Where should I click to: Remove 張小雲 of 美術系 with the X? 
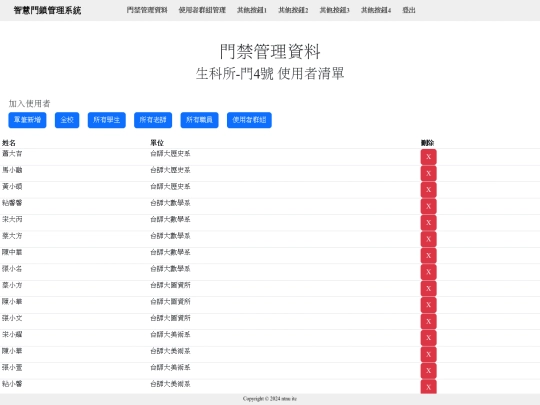(428, 371)
